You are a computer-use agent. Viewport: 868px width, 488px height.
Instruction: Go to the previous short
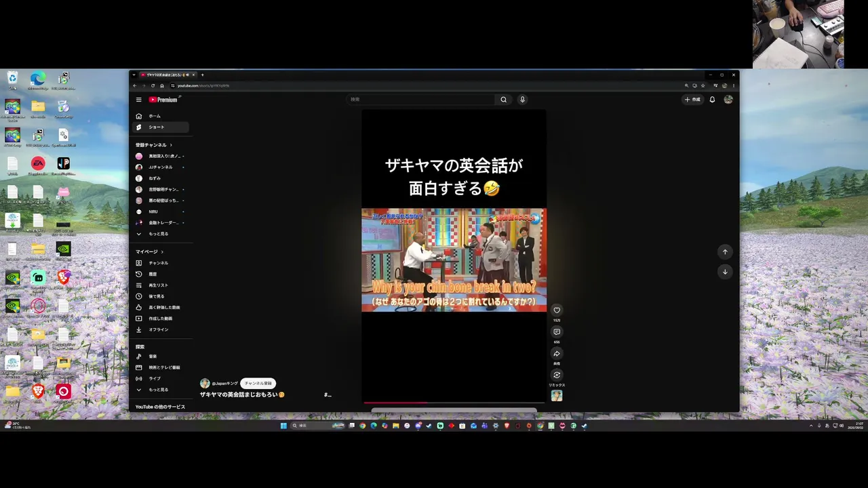pos(725,252)
